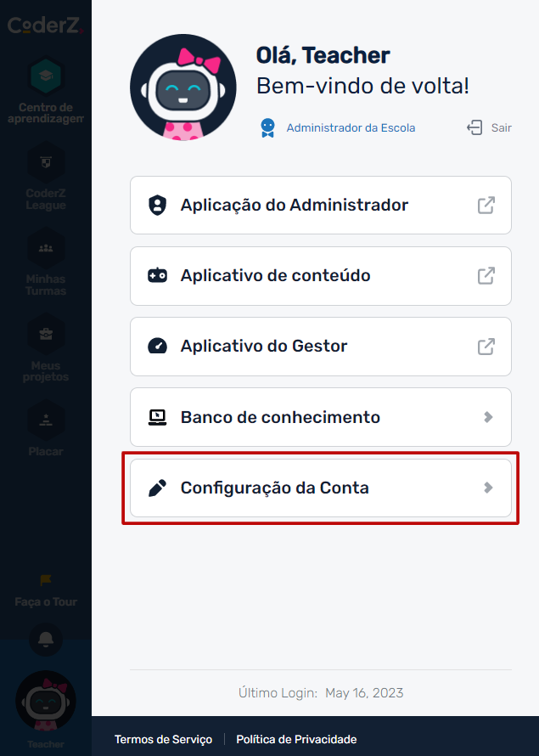Image resolution: width=539 pixels, height=756 pixels.
Task: Click the Faça o Tour flag icon
Action: [46, 580]
